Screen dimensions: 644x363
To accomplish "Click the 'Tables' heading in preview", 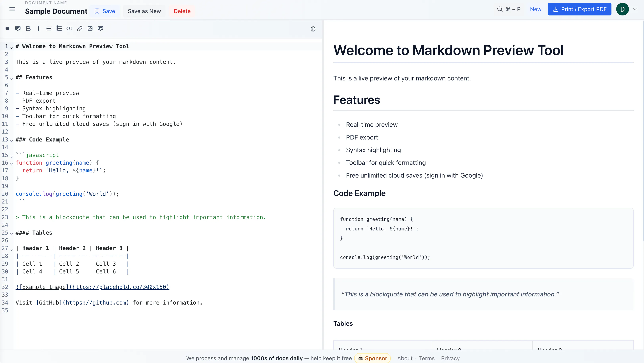I will pyautogui.click(x=343, y=324).
